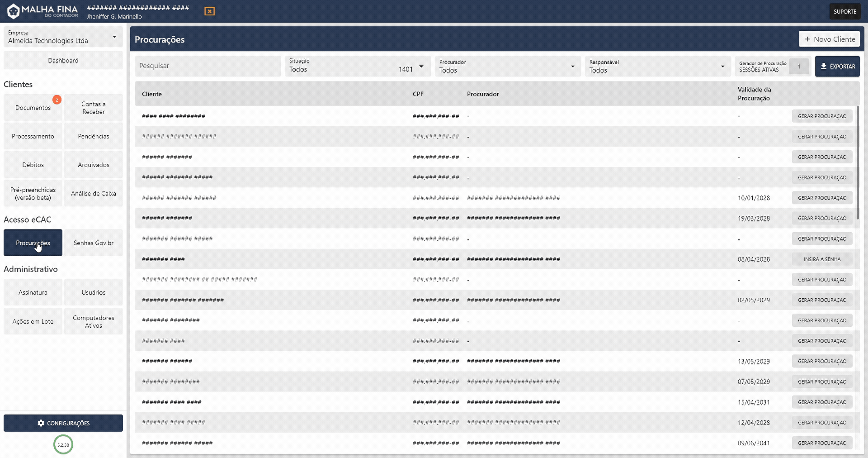Open the Situação filter dropdown
The image size is (868, 458).
click(x=421, y=66)
